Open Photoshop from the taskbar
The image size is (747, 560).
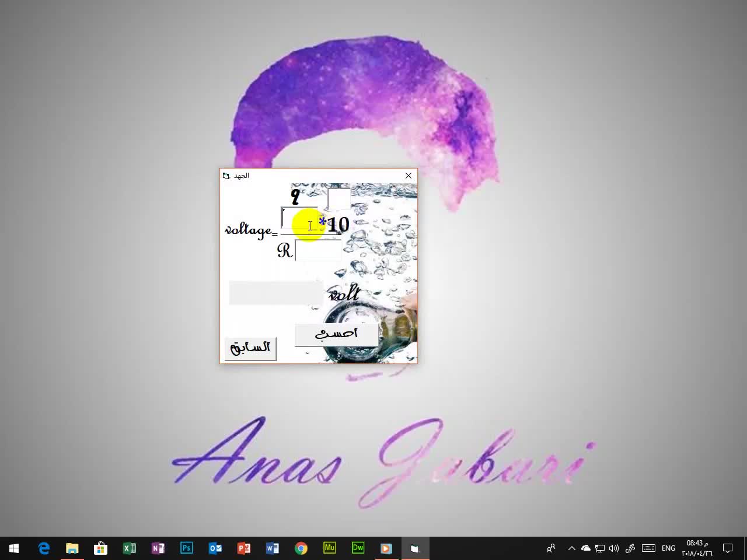[x=186, y=548]
